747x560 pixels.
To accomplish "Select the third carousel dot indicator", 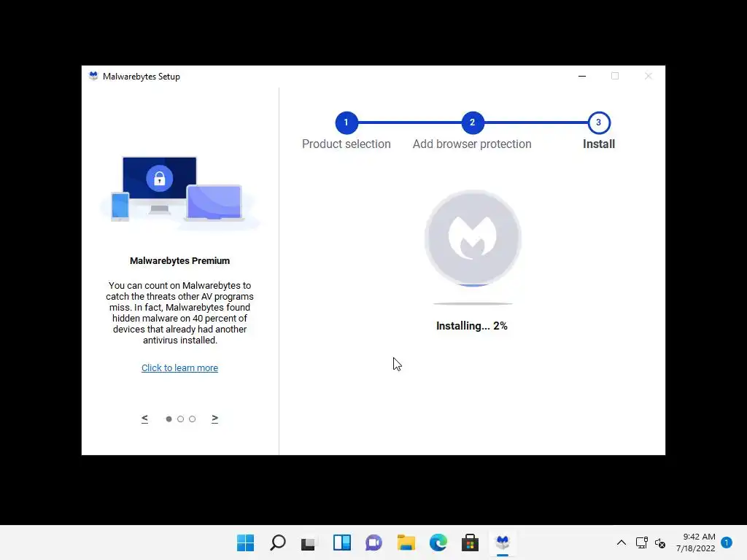I will 193,419.
